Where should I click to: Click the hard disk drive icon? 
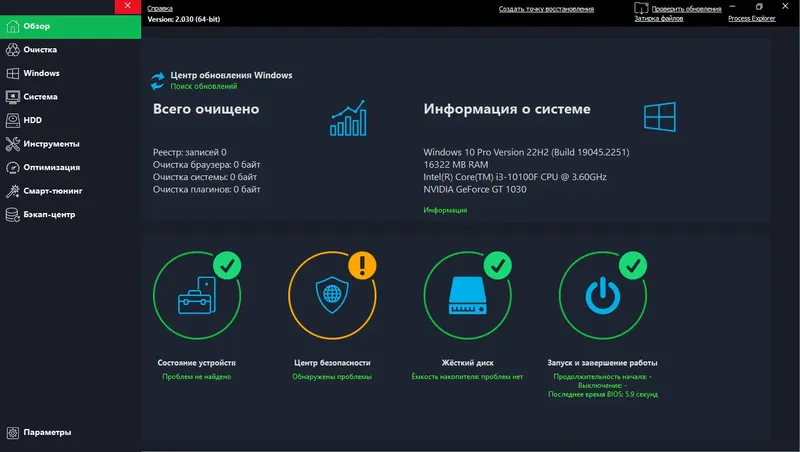pos(467,295)
